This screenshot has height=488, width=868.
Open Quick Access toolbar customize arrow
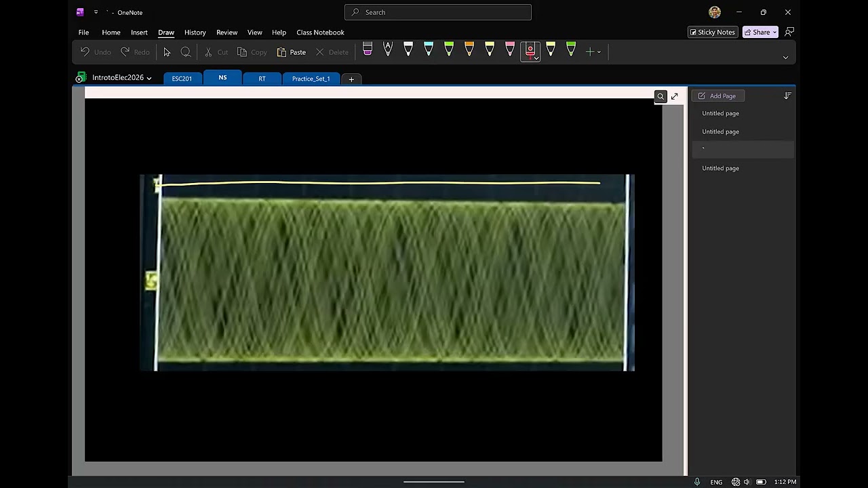(x=96, y=12)
